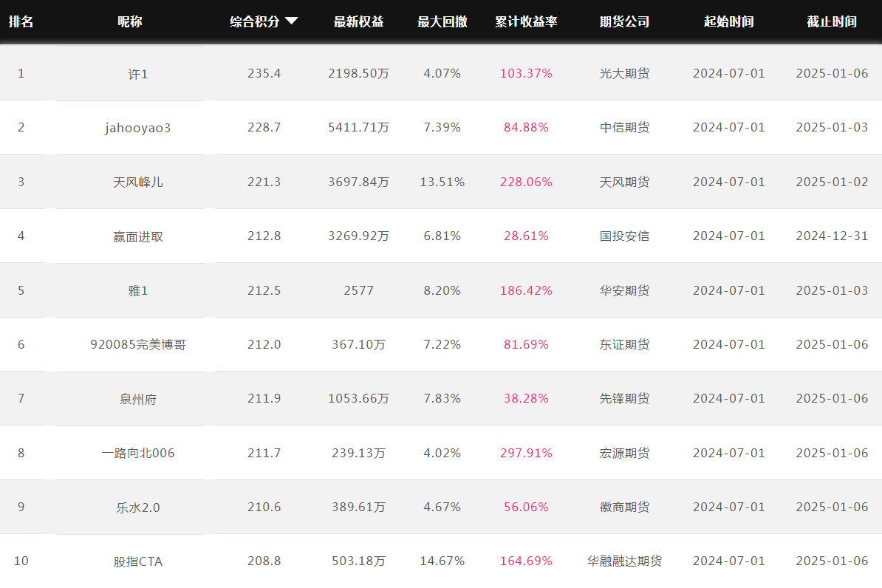
Task: Click the 最新权益 column header
Action: [x=358, y=21]
